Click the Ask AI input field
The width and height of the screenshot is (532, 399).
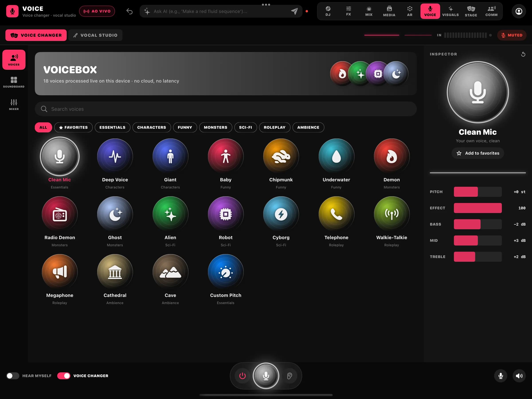[221, 11]
